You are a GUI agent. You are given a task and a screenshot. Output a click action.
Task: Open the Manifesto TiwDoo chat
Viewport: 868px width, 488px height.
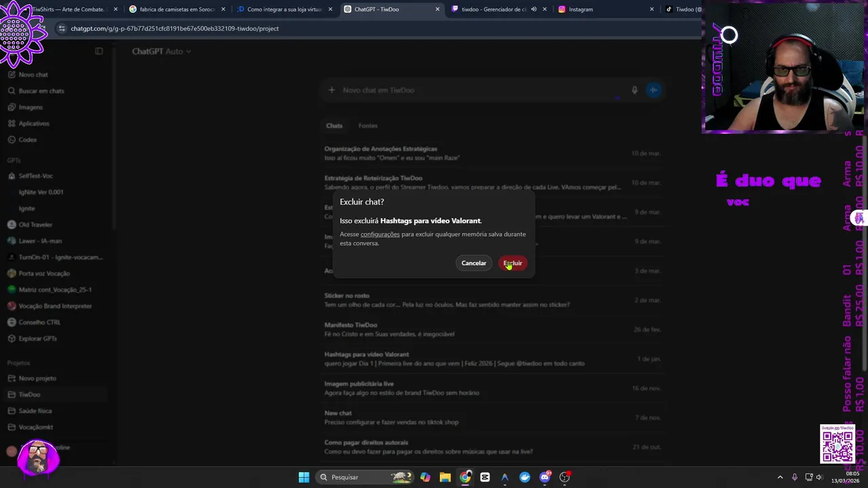[492, 329]
